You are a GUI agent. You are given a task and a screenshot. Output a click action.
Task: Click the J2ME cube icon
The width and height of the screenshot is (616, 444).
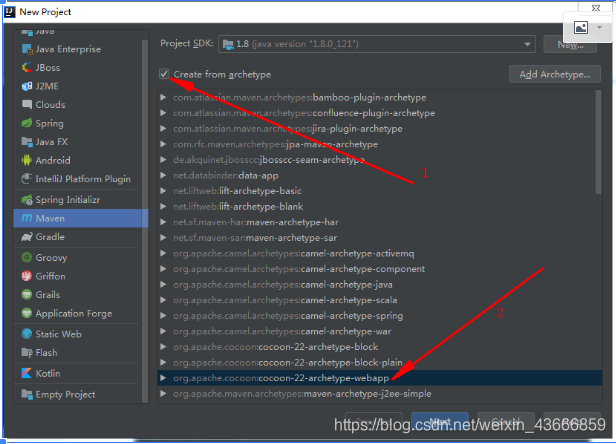coord(27,86)
